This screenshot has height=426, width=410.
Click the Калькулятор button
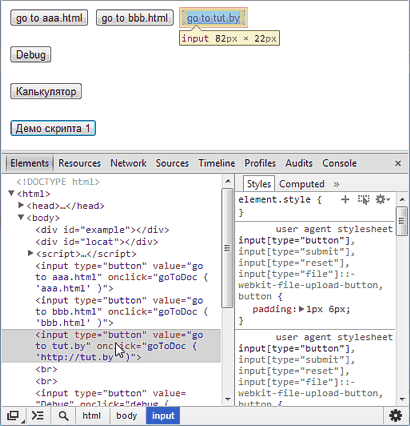46,91
